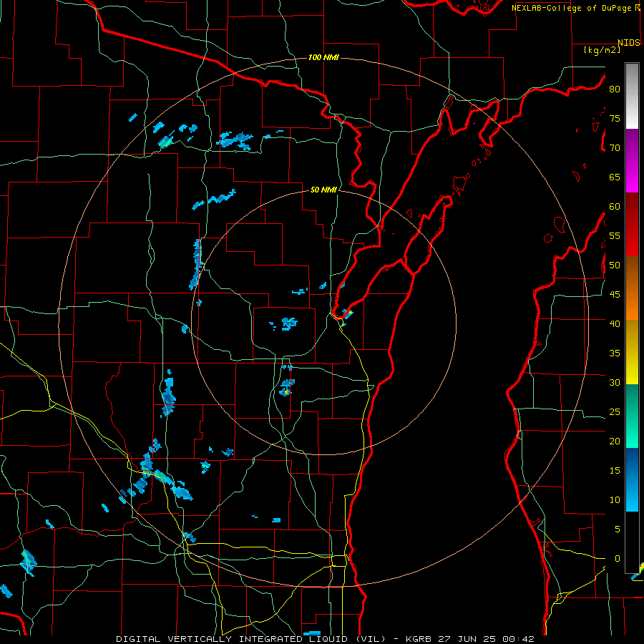
Task: Click the 60 value on the scale
Action: click(x=615, y=207)
